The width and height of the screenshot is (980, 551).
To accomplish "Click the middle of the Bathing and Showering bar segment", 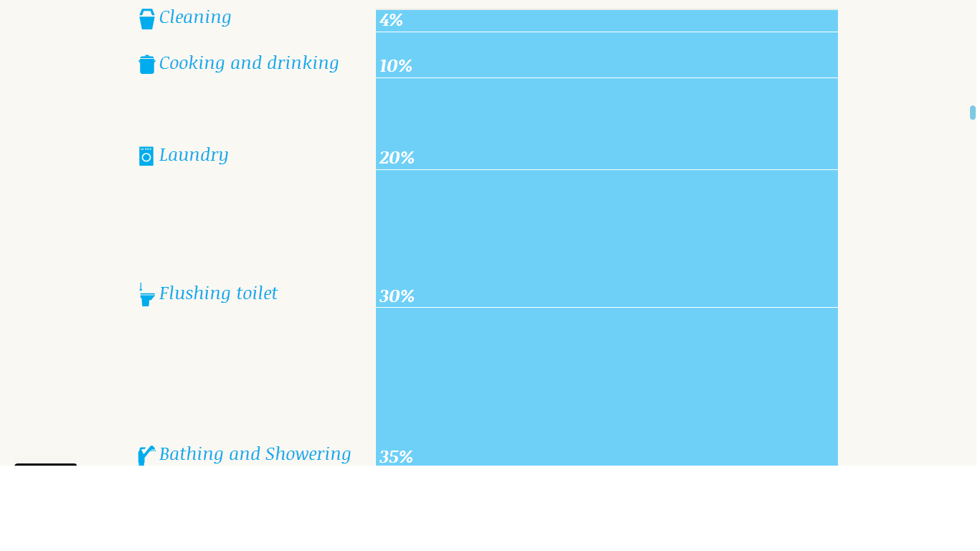I will point(607,387).
